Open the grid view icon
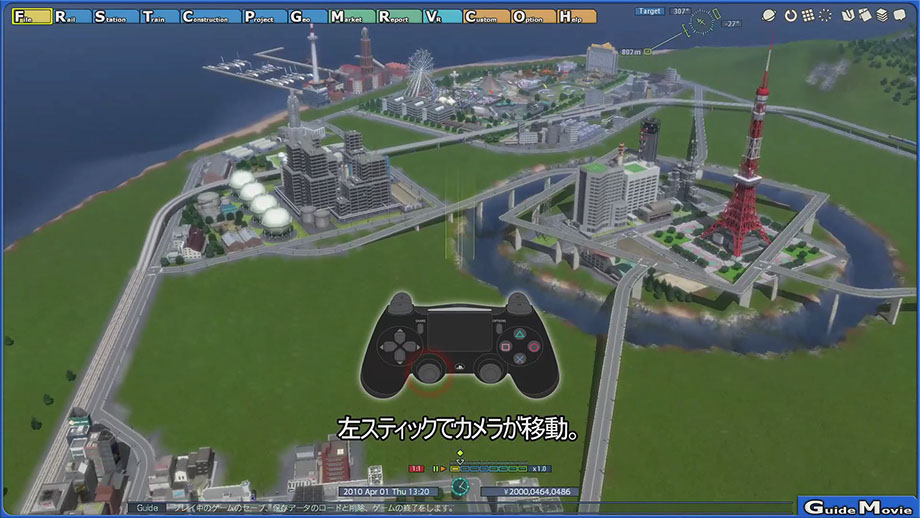920x518 pixels. pyautogui.click(x=806, y=16)
